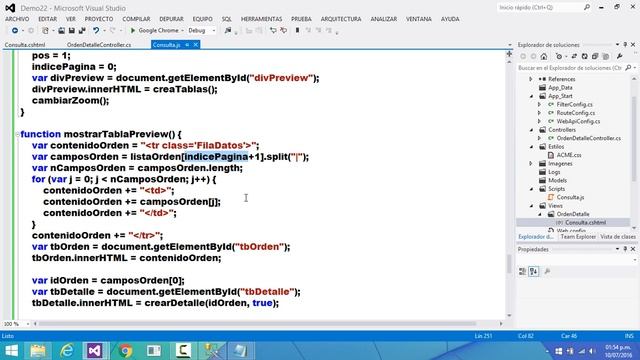Open ARCHIVO menu
Image resolution: width=640 pixels, height=360 pixels.
(x=17, y=19)
